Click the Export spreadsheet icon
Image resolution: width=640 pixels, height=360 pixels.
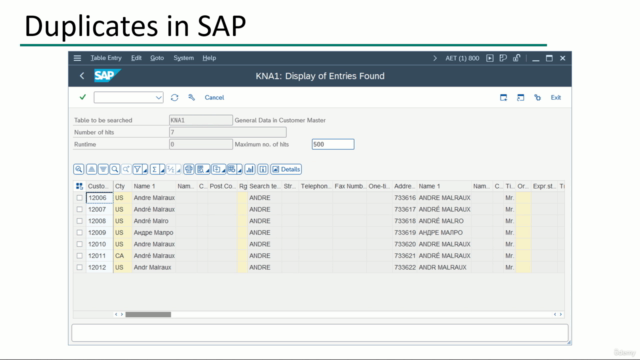(217, 169)
